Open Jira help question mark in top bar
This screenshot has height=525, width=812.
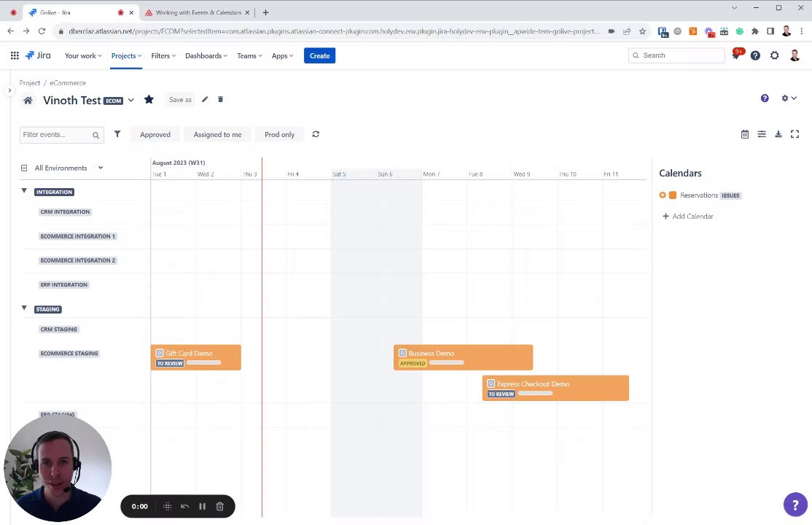point(755,55)
